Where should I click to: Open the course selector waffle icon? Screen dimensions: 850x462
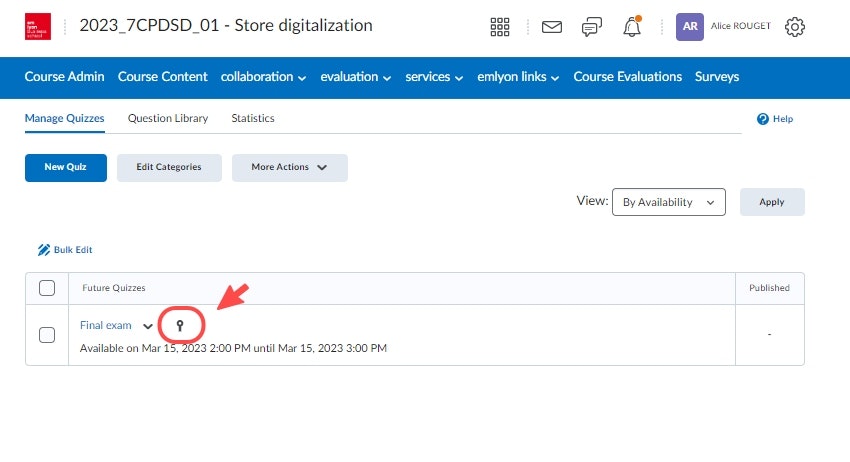tap(500, 27)
